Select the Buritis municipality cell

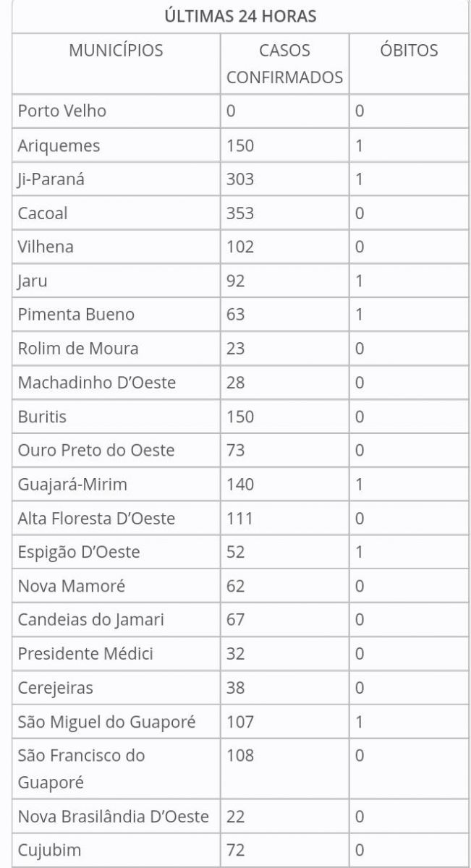click(42, 417)
